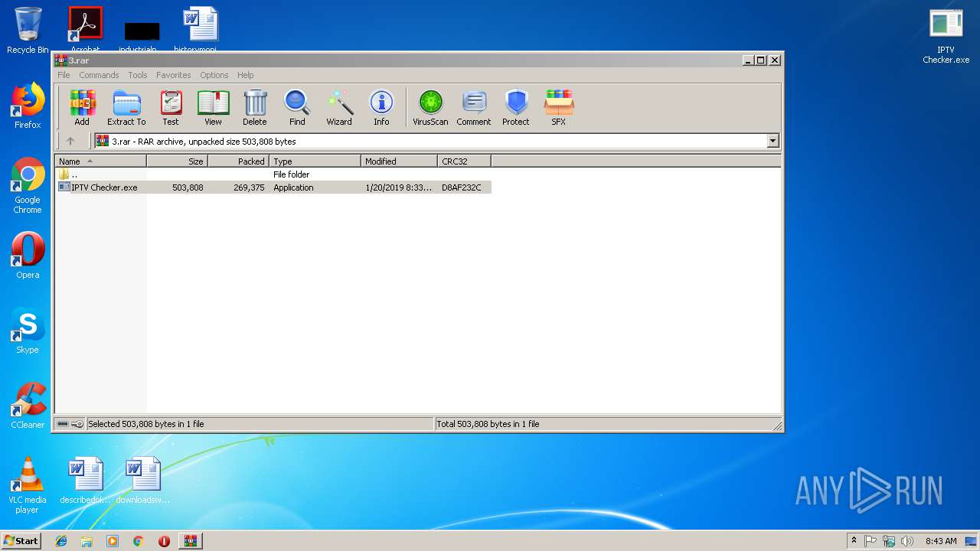Click the 269,375 packed size cell
This screenshot has width=980, height=551.
click(250, 187)
